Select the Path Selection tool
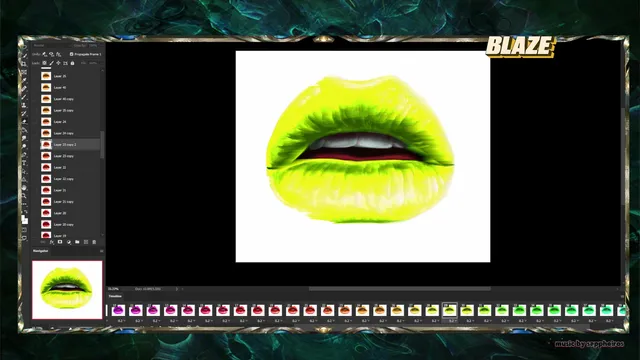The width and height of the screenshot is (640, 360). [24, 171]
